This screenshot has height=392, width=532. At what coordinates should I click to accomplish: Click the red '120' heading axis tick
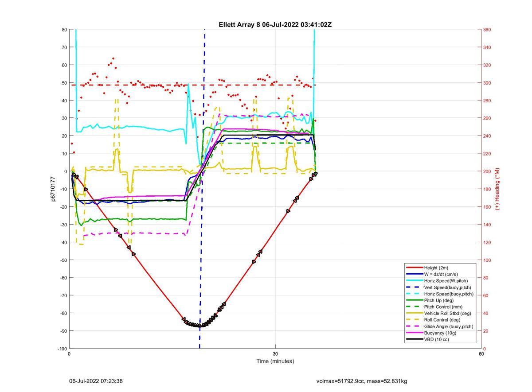pos(487,242)
